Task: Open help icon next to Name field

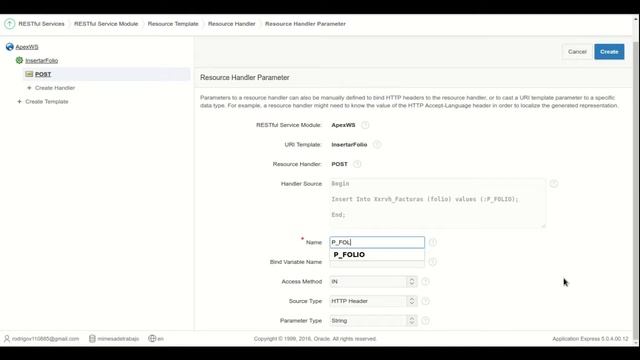Action: click(433, 242)
